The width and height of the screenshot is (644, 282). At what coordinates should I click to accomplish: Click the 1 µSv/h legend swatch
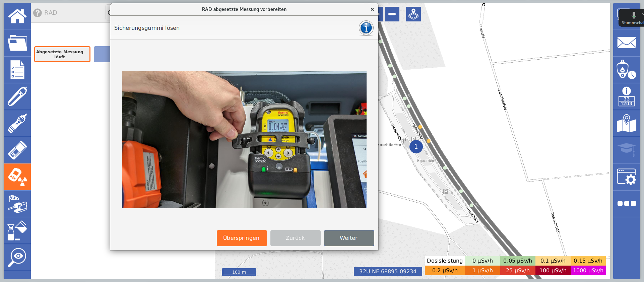(482, 270)
